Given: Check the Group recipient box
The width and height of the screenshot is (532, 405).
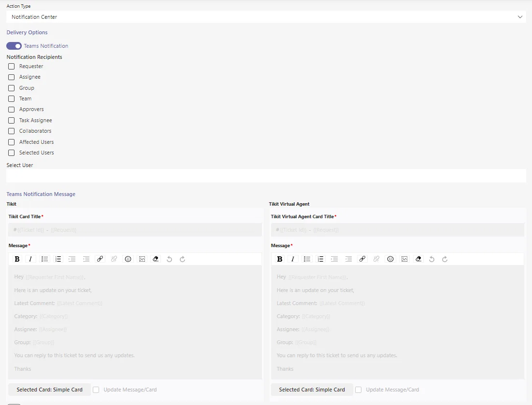Looking at the screenshot, I should coord(11,88).
